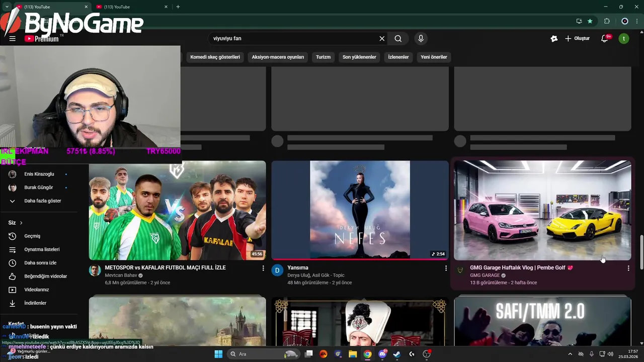
Task: Click the page's vertical scrollbar thumb
Action: point(641,251)
